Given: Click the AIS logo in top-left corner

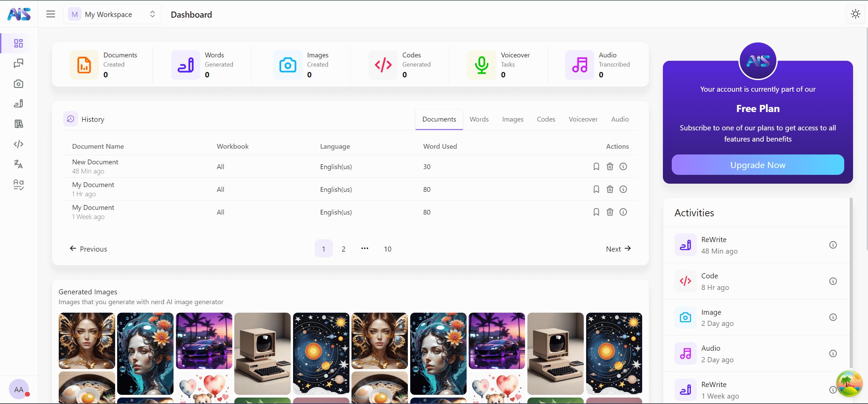Looking at the screenshot, I should point(19,14).
